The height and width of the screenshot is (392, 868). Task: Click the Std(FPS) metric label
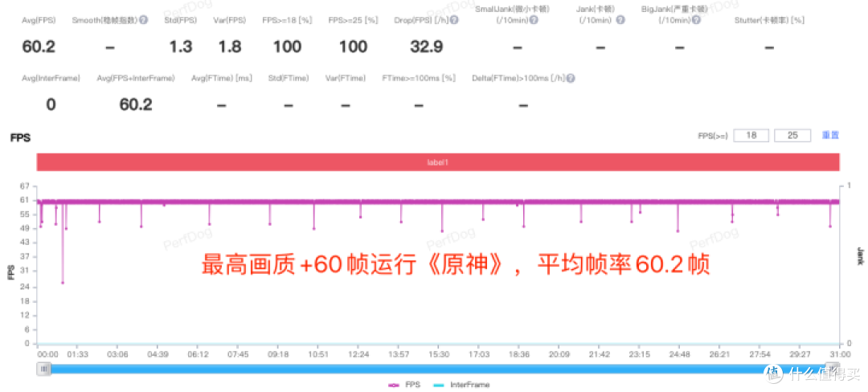pos(181,20)
